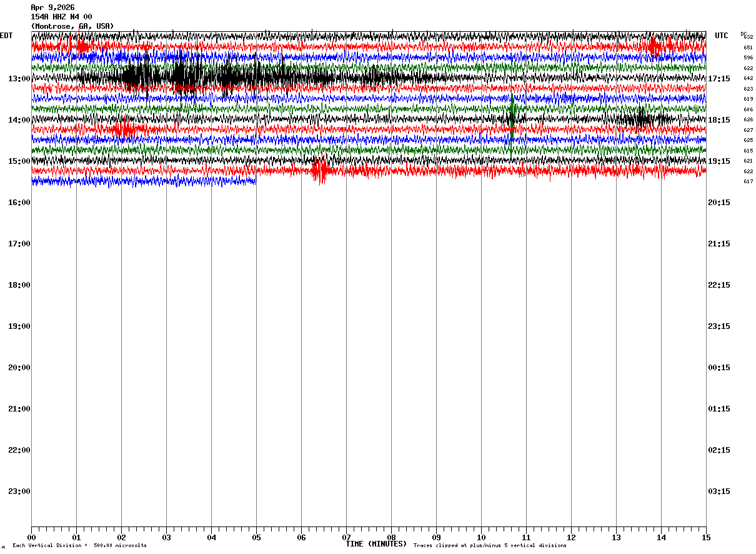Viewport: 756px width, 554px height.
Task: Click the 22:00 EDT time label
Action: pyautogui.click(x=19, y=450)
